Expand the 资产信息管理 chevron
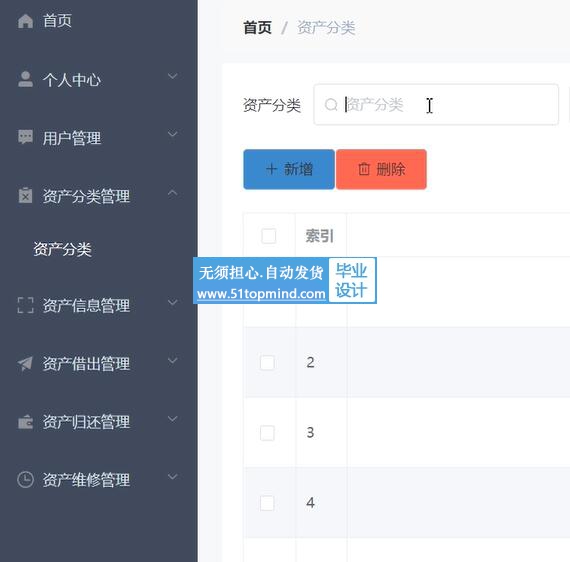Screen dimensions: 570x562 [173, 302]
